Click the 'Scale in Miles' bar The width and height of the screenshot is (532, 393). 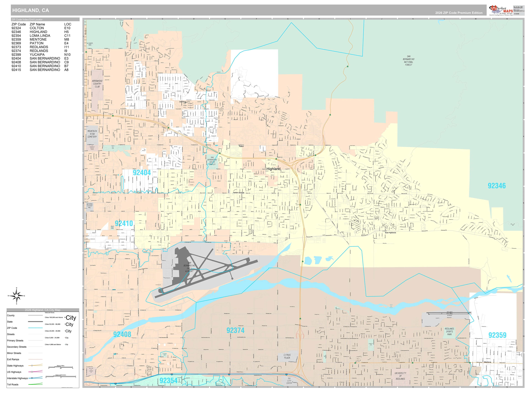[61, 367]
